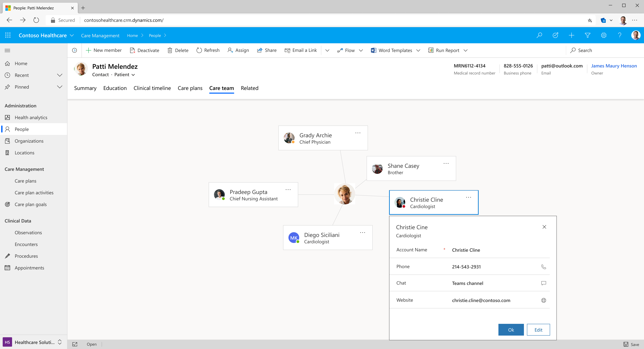Open the Word Templates dropdown
This screenshot has height=349, width=644.
pos(419,50)
